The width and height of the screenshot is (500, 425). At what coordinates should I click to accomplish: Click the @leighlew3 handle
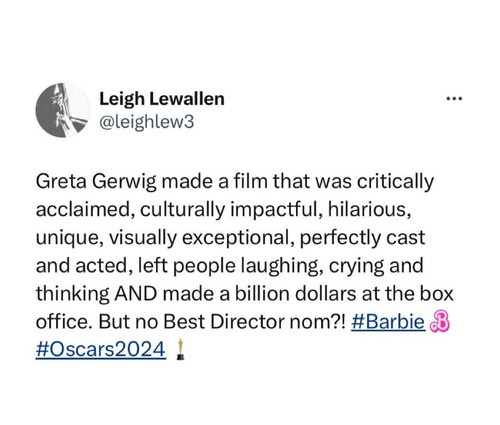pos(146,122)
